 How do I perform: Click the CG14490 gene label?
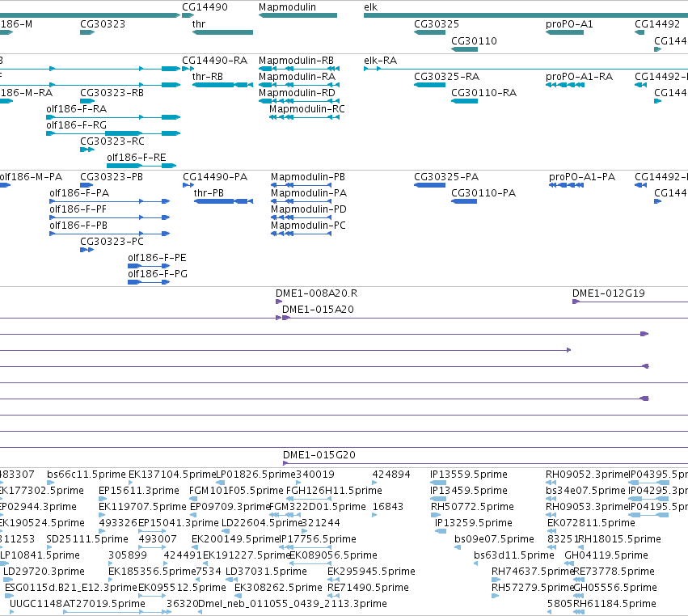click(205, 7)
